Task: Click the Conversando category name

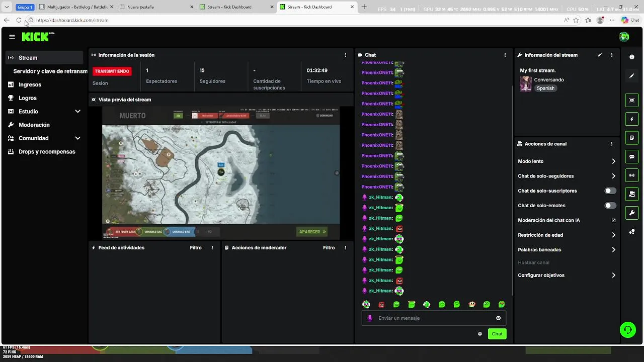Action: (x=549, y=80)
